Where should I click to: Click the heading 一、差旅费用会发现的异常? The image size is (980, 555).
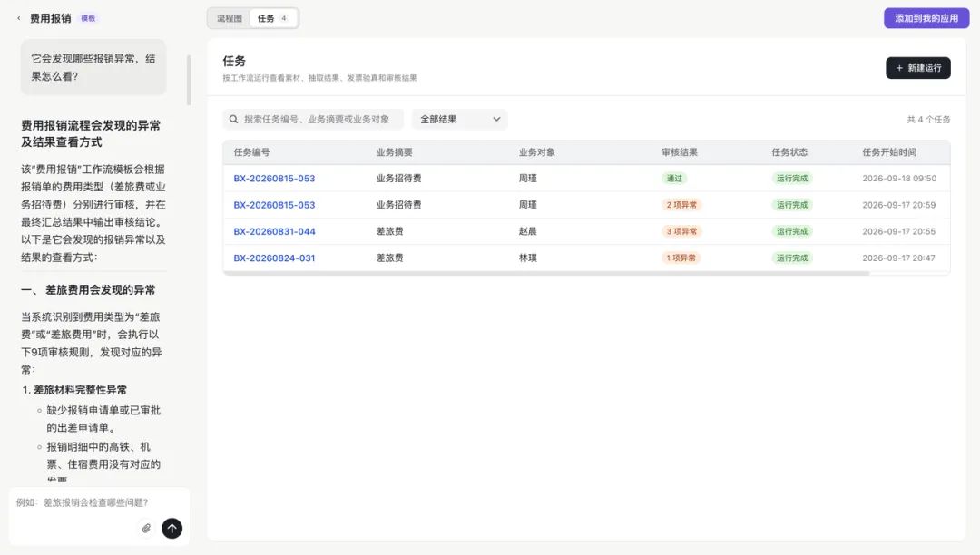tap(88, 289)
